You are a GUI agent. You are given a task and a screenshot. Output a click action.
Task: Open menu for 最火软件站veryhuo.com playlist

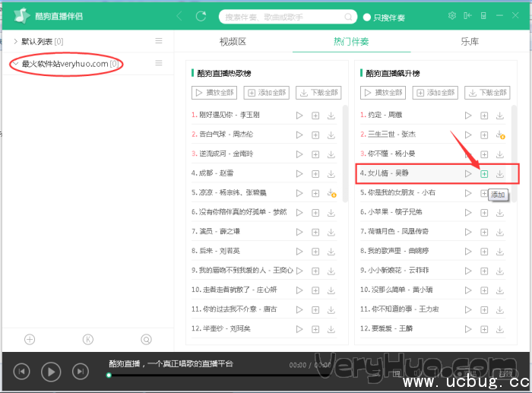[158, 63]
